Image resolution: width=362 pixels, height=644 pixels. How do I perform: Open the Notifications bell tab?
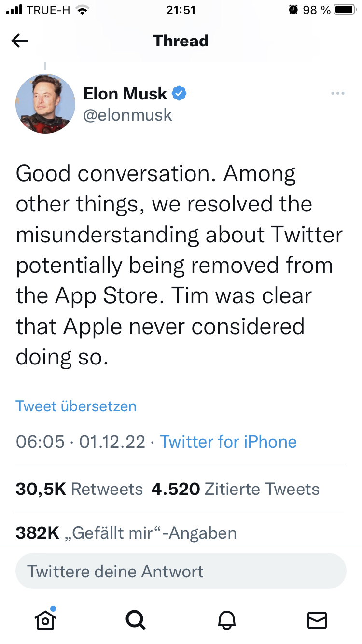point(227,619)
